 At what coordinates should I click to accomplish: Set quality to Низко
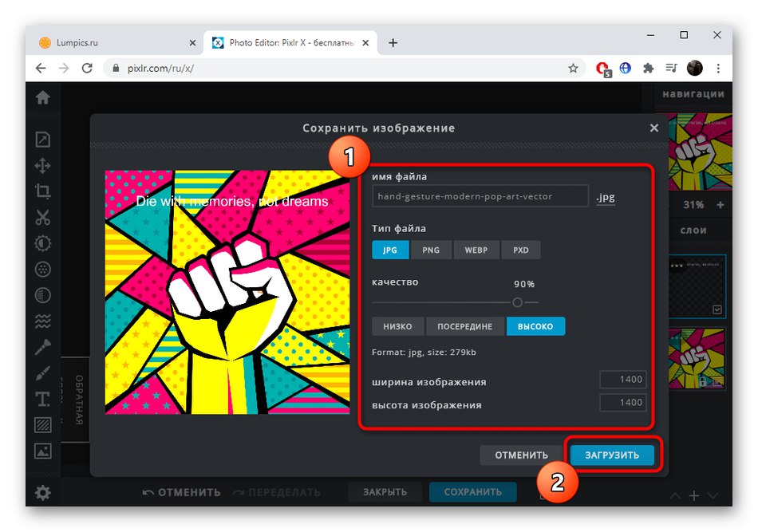click(x=397, y=326)
